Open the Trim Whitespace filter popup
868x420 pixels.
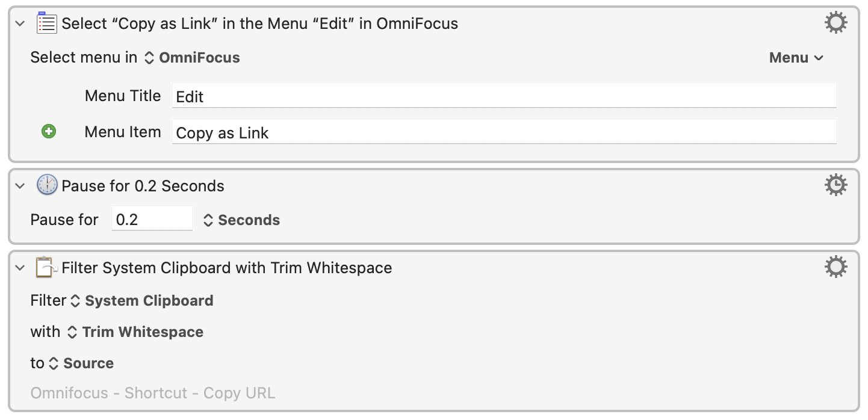(x=135, y=332)
